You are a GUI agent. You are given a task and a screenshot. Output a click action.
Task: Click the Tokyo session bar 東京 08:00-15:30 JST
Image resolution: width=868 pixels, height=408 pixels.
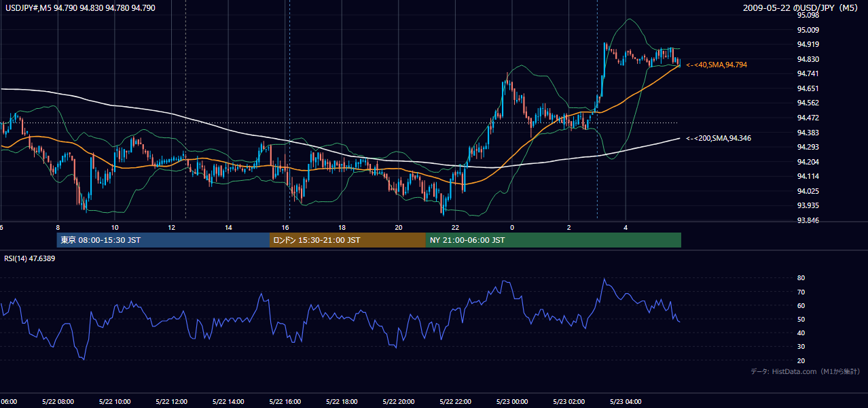[x=164, y=240]
